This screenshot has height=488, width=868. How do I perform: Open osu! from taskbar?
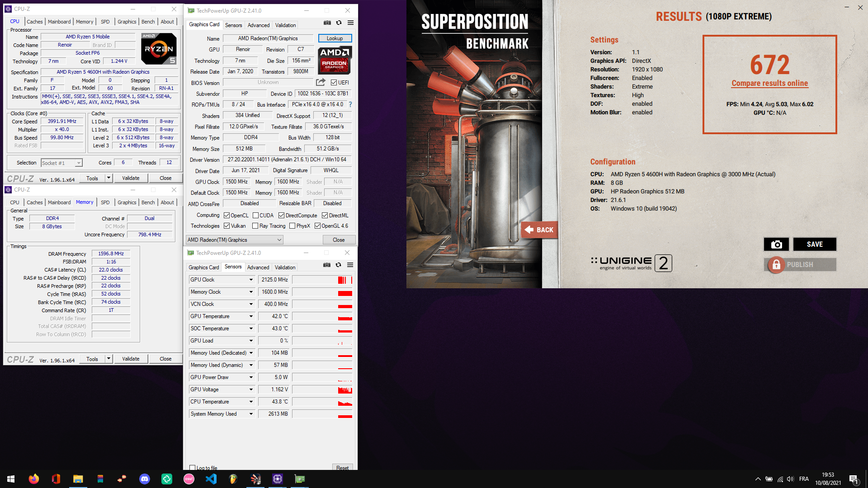pyautogui.click(x=189, y=479)
